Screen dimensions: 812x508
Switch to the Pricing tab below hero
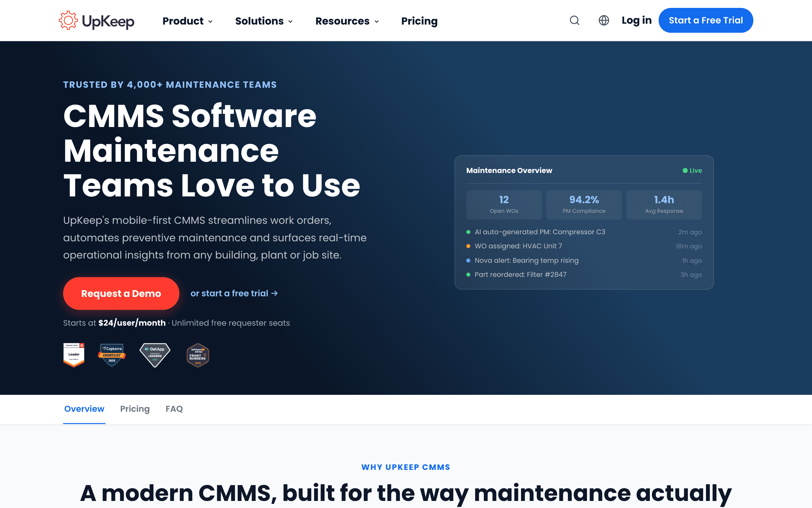(135, 409)
